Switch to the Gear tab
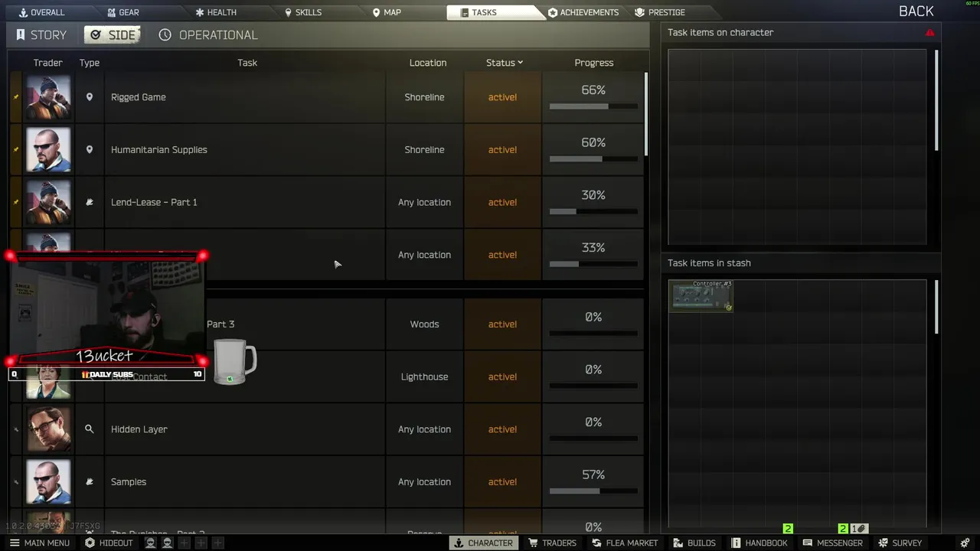This screenshot has height=551, width=980. point(122,12)
